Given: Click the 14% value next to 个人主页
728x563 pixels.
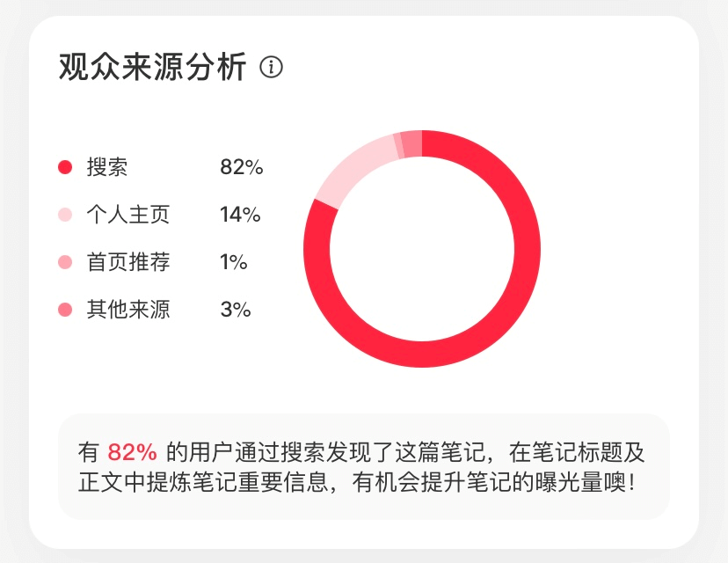Looking at the screenshot, I should (240, 215).
